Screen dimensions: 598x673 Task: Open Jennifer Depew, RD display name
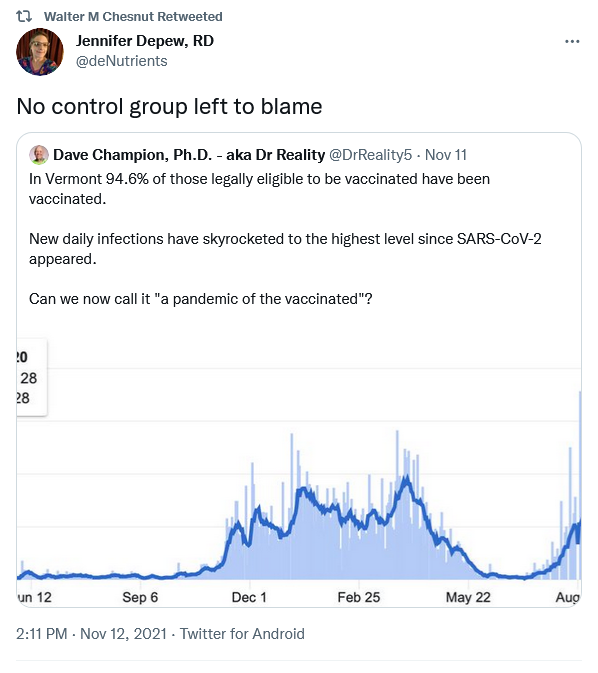coord(145,41)
